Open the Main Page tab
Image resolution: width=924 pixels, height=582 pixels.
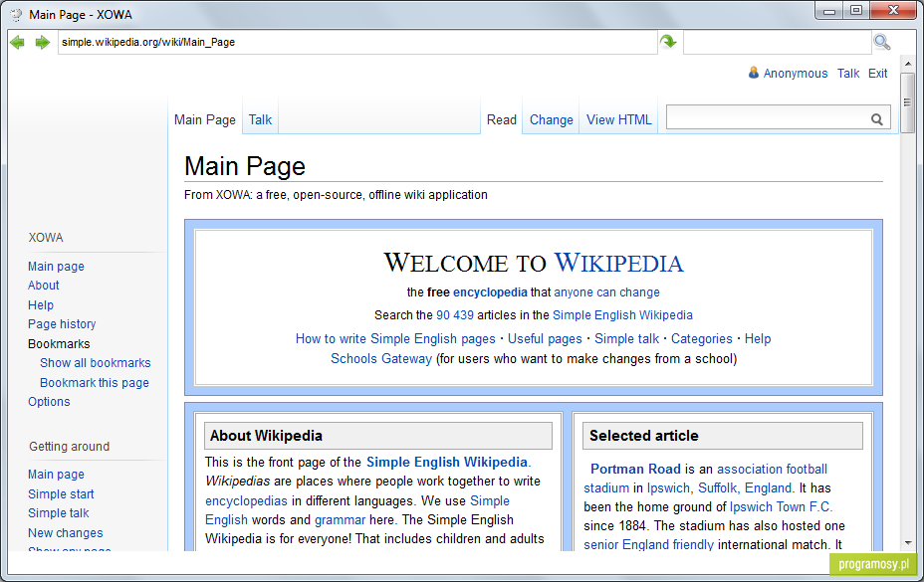(x=204, y=119)
